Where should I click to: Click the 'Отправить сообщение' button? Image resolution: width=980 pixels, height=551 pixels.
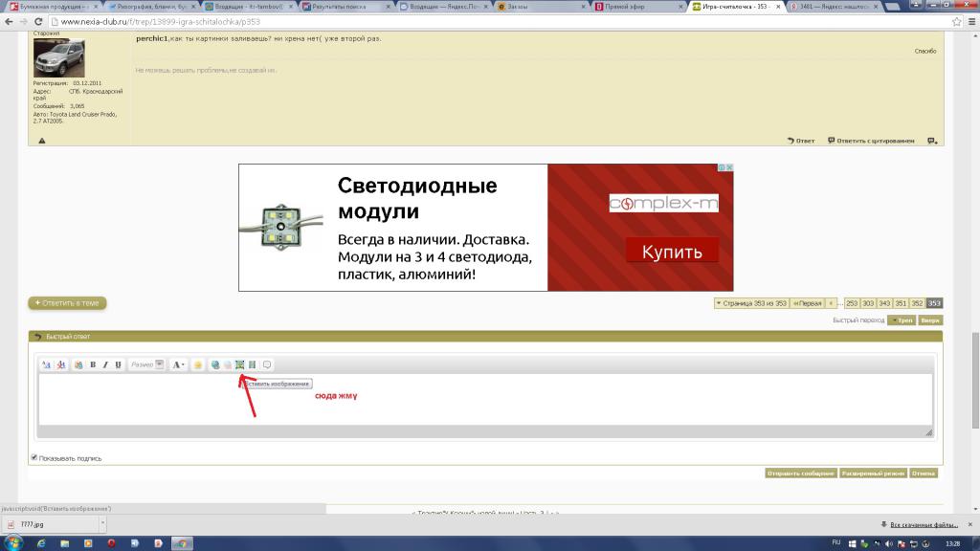coord(801,473)
